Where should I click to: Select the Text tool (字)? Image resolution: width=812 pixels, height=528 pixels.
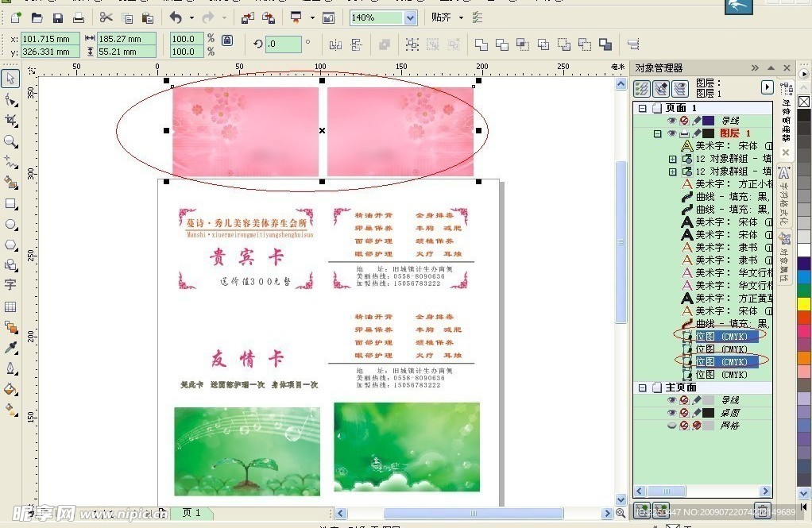coord(10,284)
